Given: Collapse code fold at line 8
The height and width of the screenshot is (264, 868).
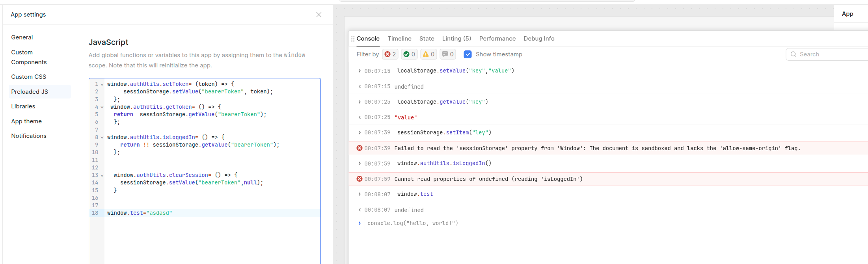Looking at the screenshot, I should [x=102, y=138].
